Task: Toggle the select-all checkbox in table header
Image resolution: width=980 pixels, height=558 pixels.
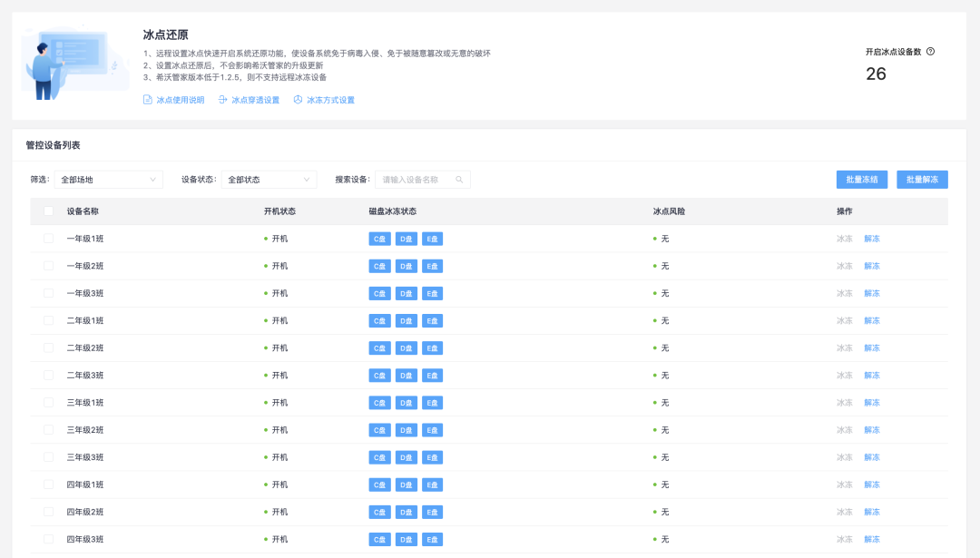Action: click(x=48, y=211)
